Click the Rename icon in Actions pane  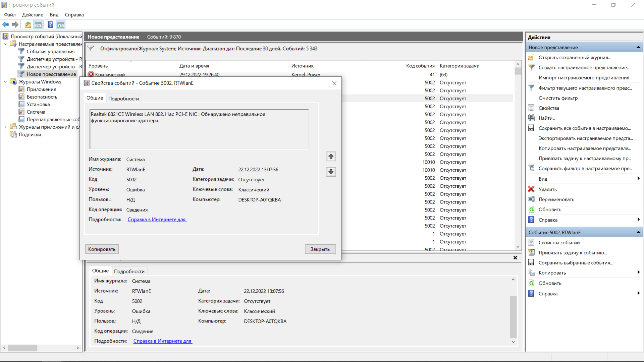pos(531,199)
